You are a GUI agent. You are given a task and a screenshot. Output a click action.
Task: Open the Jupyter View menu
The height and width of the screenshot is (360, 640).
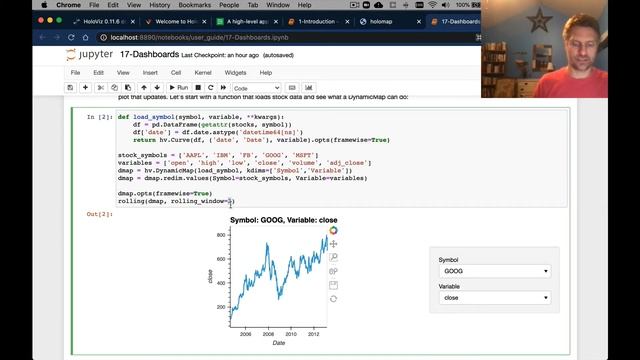tap(123, 73)
